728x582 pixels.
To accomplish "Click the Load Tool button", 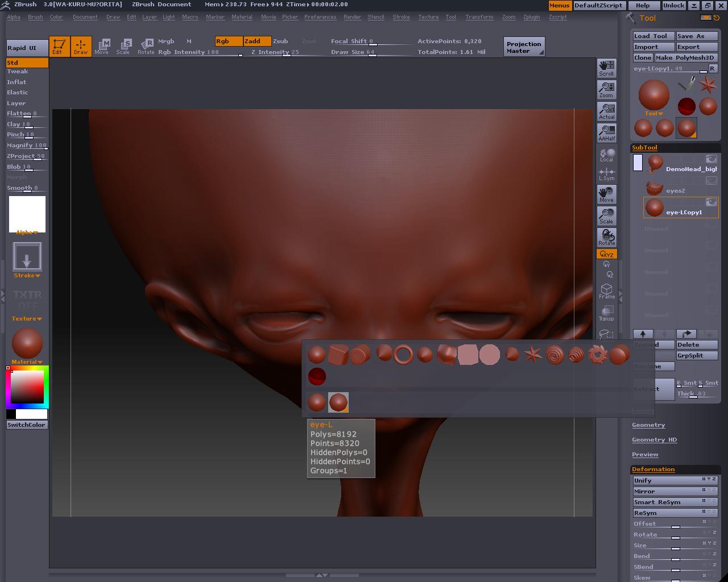I will point(653,36).
